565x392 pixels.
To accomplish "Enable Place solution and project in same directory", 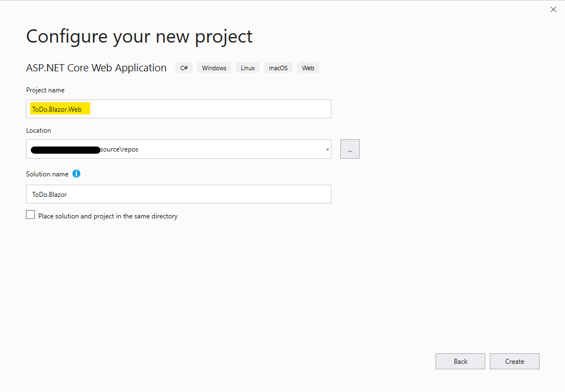I will (30, 215).
